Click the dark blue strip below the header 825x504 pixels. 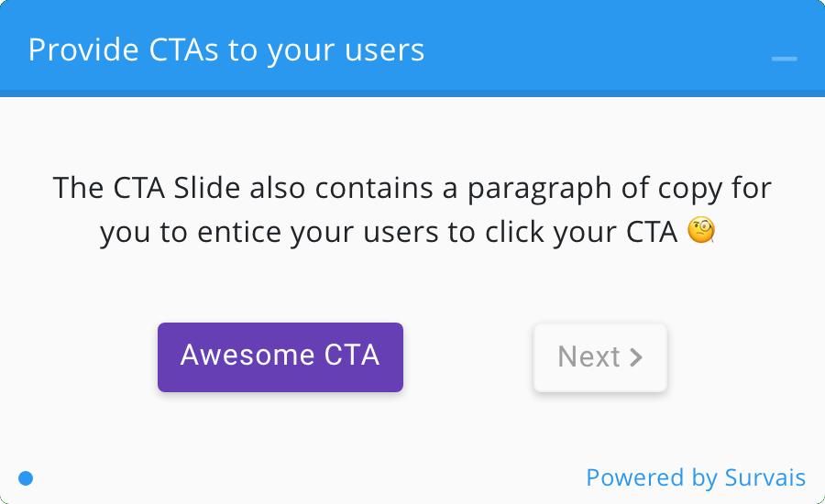point(412,93)
